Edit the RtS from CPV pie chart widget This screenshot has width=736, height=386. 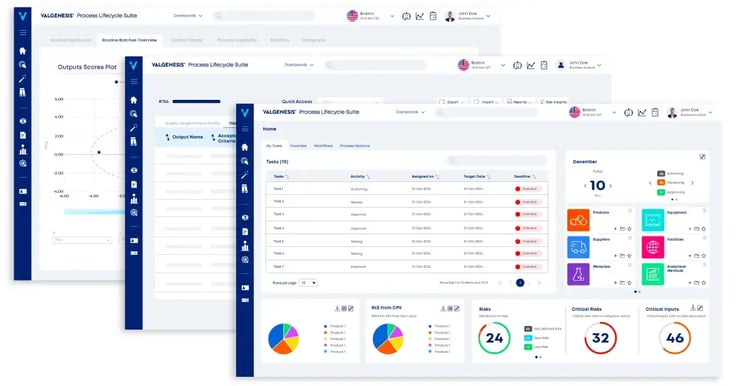coord(457,309)
